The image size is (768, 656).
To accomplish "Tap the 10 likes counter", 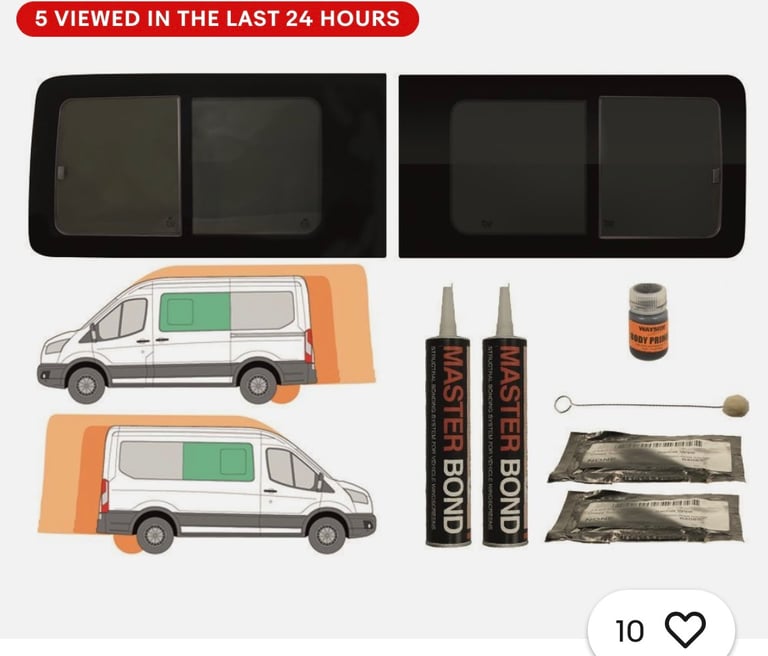I will pyautogui.click(x=629, y=631).
